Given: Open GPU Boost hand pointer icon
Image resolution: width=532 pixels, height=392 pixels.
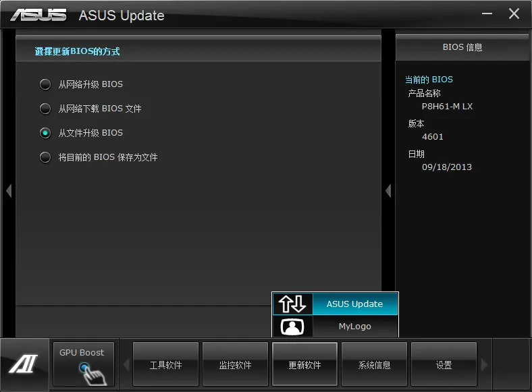Looking at the screenshot, I should 92,374.
